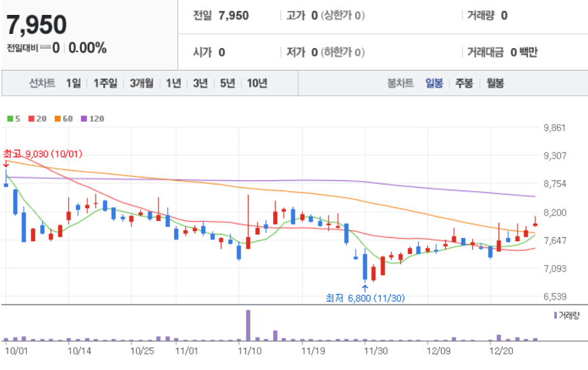Image resolution: width=588 pixels, height=370 pixels.
Task: Click the 봉차트 section label
Action: point(400,83)
